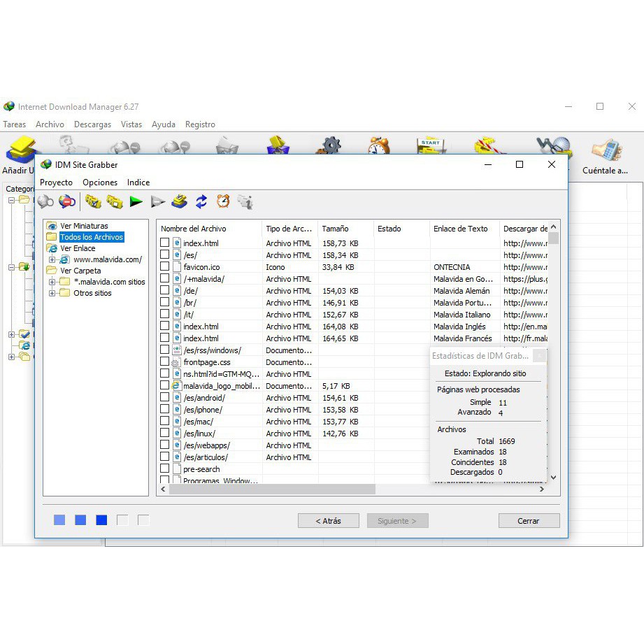Expand the www.malavida.com tree node
This screenshot has height=644, width=644.
tap(52, 259)
